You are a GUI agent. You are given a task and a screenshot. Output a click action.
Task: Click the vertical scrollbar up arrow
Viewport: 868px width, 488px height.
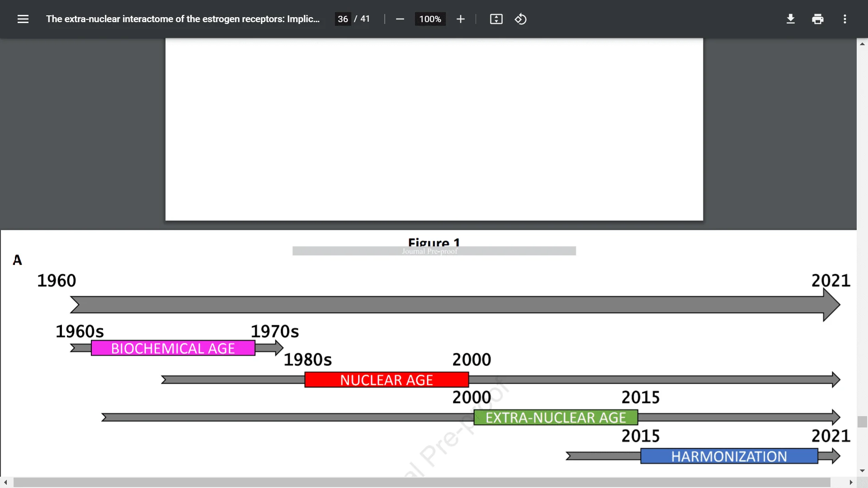pyautogui.click(x=862, y=44)
